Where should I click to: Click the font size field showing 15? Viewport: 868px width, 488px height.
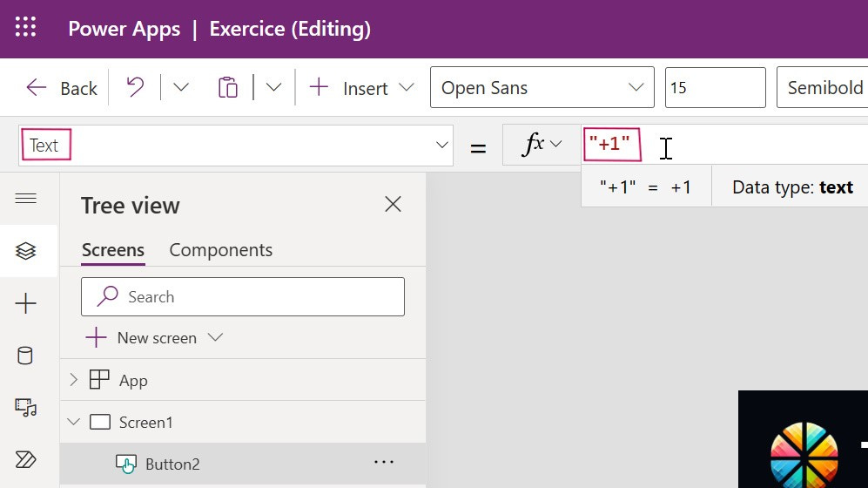click(x=716, y=87)
